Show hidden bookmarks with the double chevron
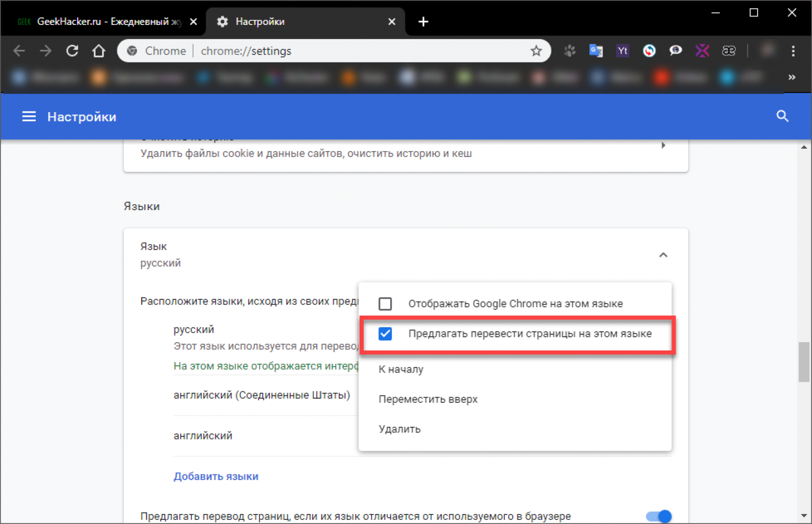 pos(792,77)
